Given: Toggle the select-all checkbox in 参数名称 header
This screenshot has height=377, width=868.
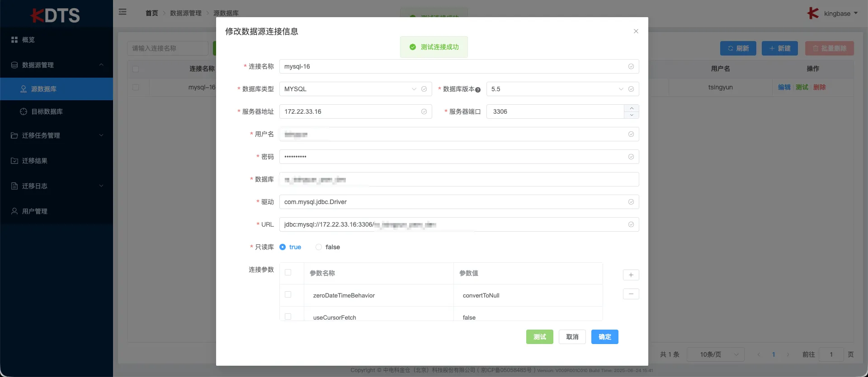Looking at the screenshot, I should pyautogui.click(x=288, y=272).
